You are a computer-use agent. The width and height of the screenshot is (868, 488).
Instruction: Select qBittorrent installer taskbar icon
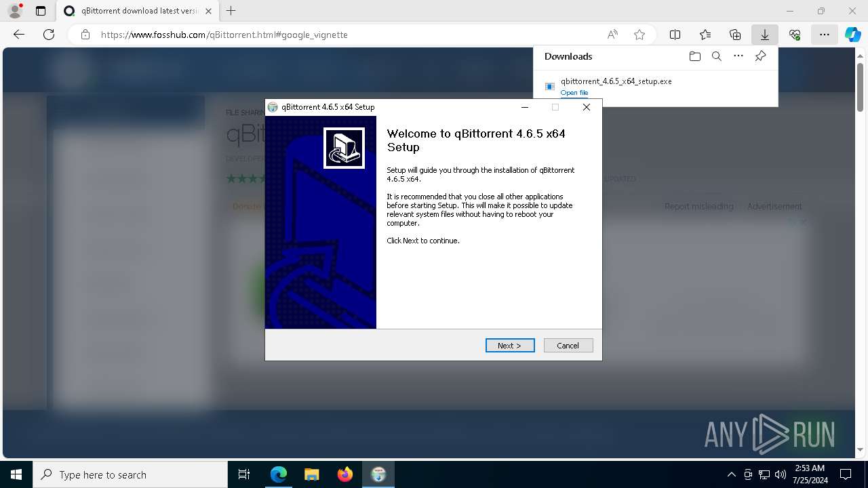coord(378,474)
